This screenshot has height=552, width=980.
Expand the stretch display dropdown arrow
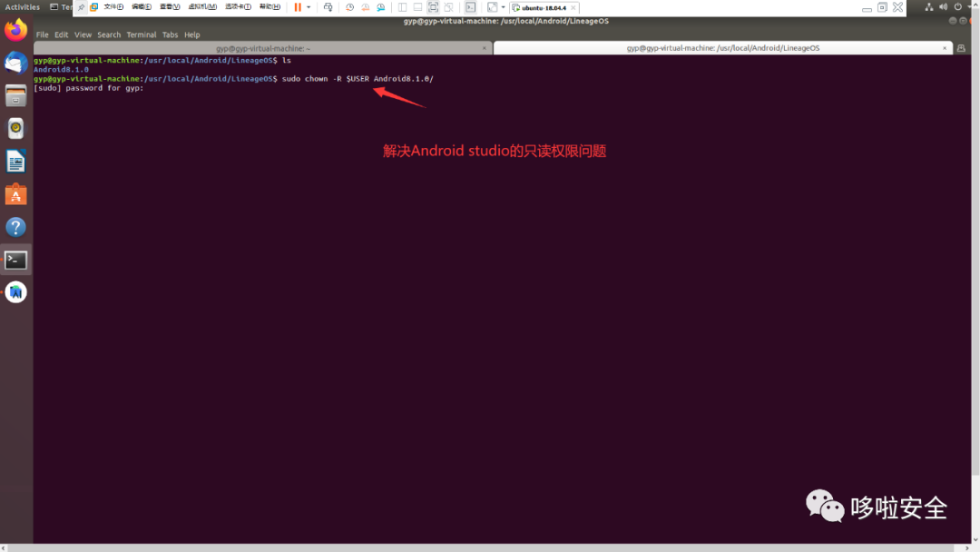[503, 7]
